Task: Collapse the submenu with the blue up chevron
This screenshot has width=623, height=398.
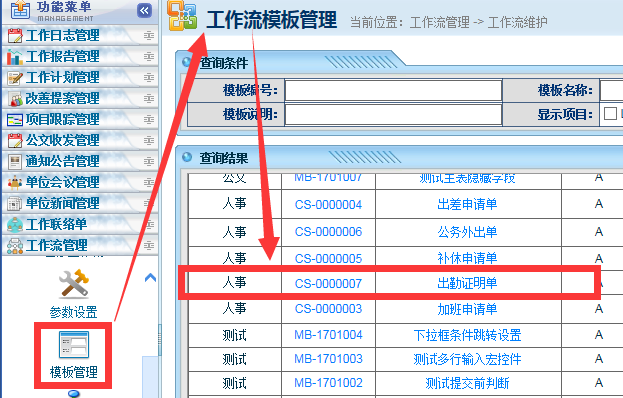Action: (x=150, y=277)
